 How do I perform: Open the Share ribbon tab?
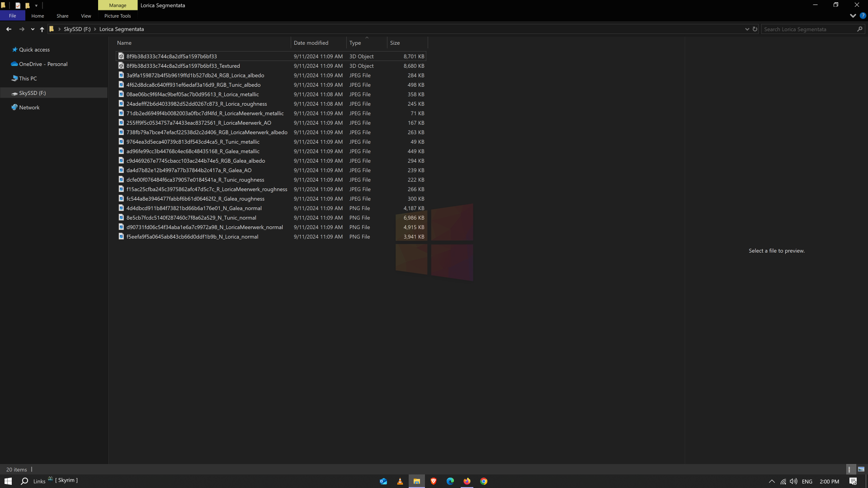pyautogui.click(x=62, y=16)
